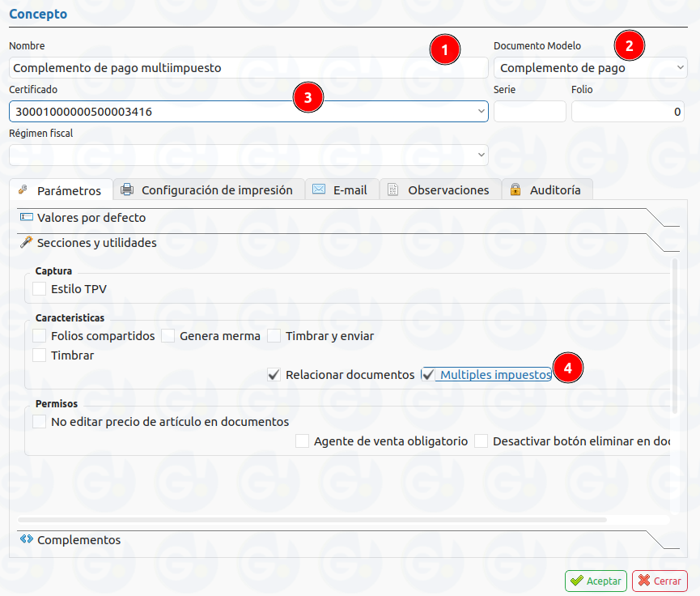This screenshot has height=596, width=700.
Task: Click the horizontal scrollbar below Permisos
Action: coord(312,520)
